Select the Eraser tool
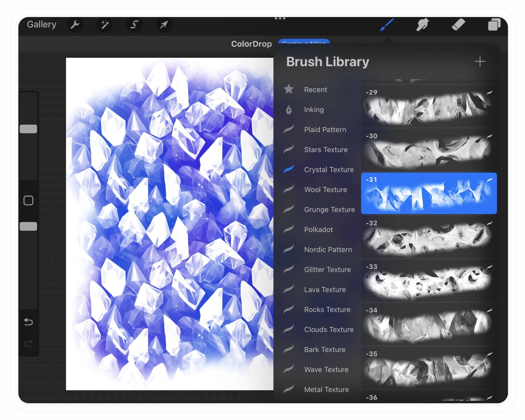The image size is (525, 420). (458, 25)
